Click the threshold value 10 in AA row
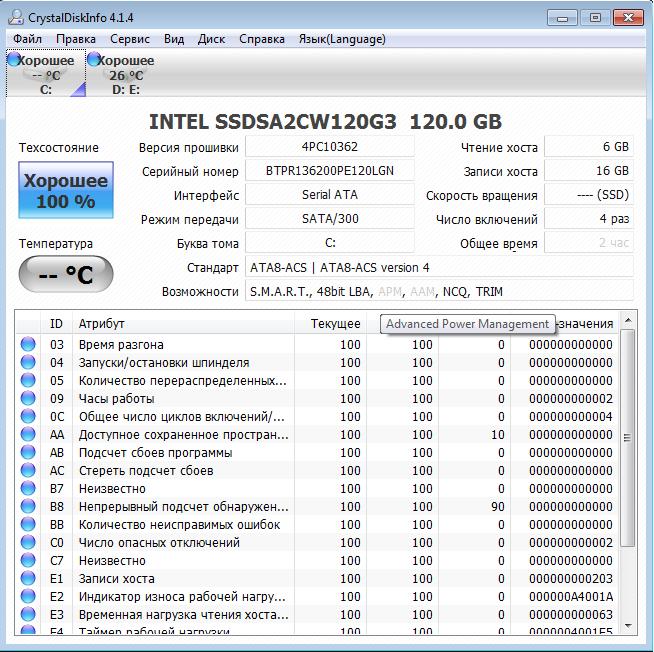The image size is (654, 652). click(498, 435)
